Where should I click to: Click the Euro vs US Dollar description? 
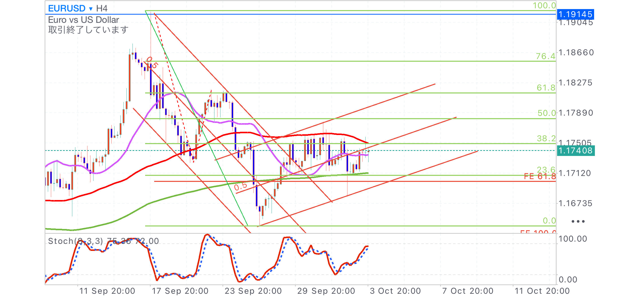83,20
